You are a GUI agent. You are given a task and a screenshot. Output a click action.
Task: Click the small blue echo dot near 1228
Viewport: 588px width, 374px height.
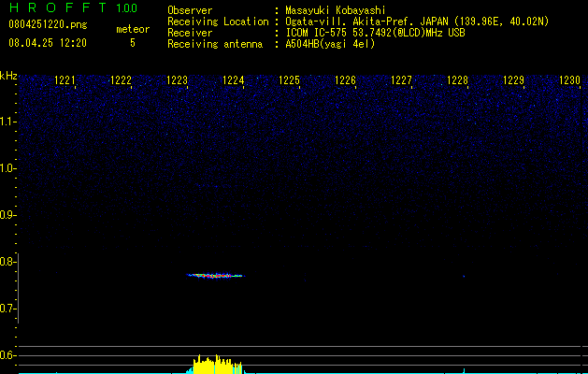464,276
